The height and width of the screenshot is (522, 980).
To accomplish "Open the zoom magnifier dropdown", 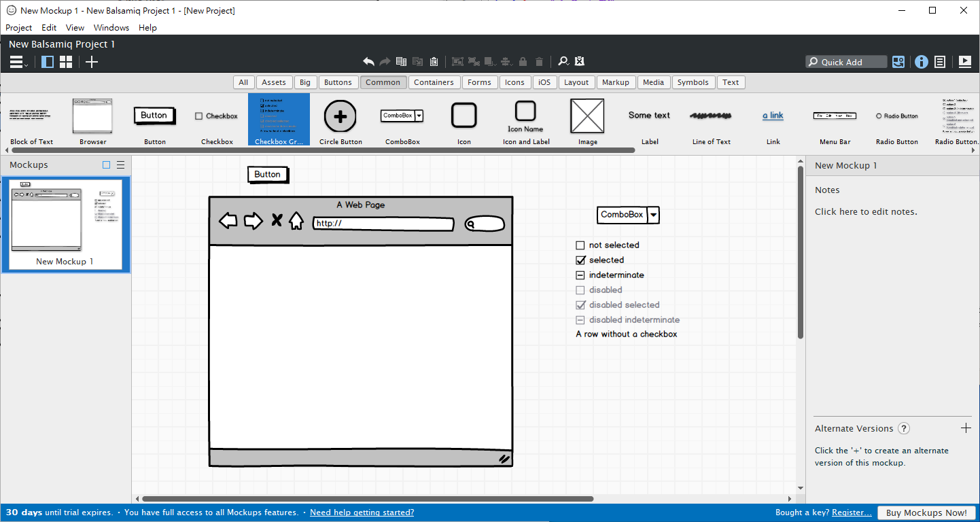I will (563, 62).
